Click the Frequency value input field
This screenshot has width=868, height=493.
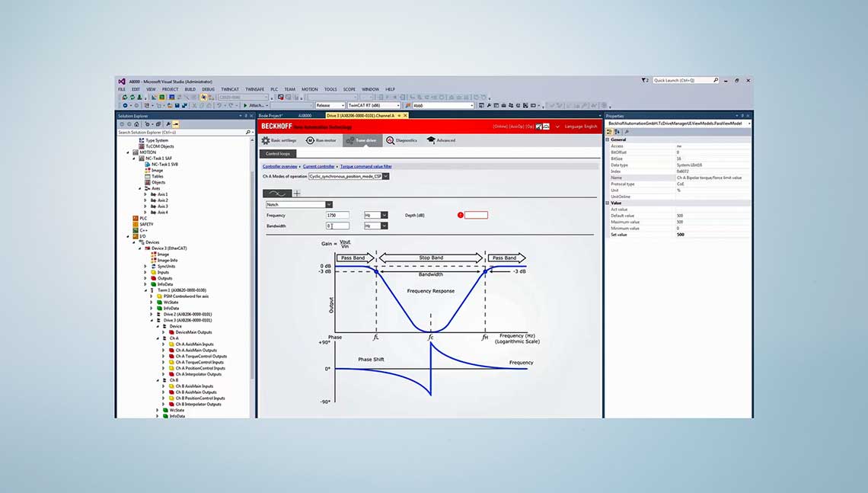pyautogui.click(x=337, y=216)
